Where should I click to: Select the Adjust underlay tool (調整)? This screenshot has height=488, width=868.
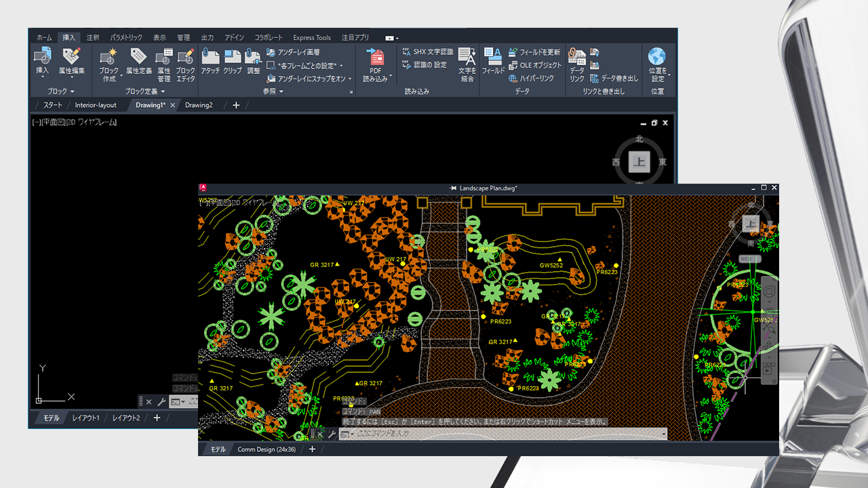click(255, 61)
